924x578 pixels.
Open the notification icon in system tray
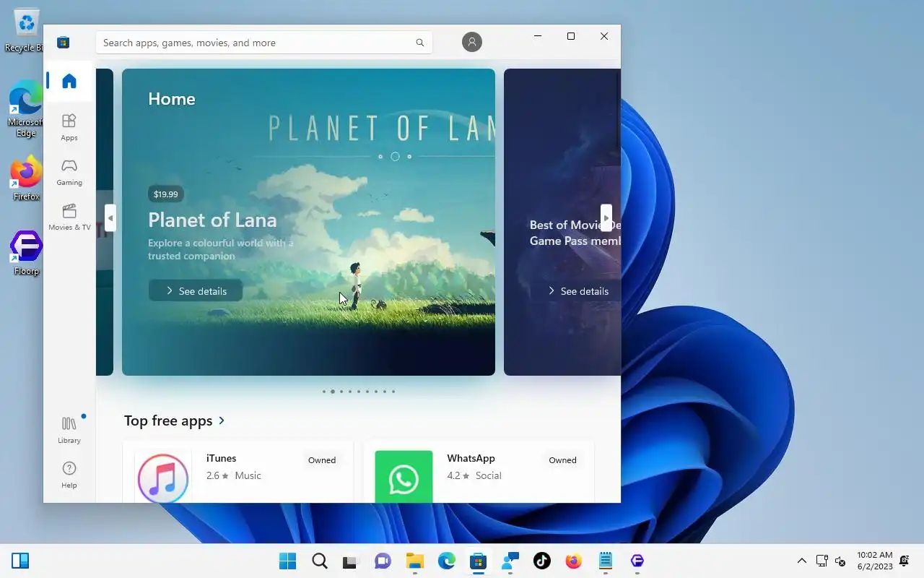tap(905, 561)
